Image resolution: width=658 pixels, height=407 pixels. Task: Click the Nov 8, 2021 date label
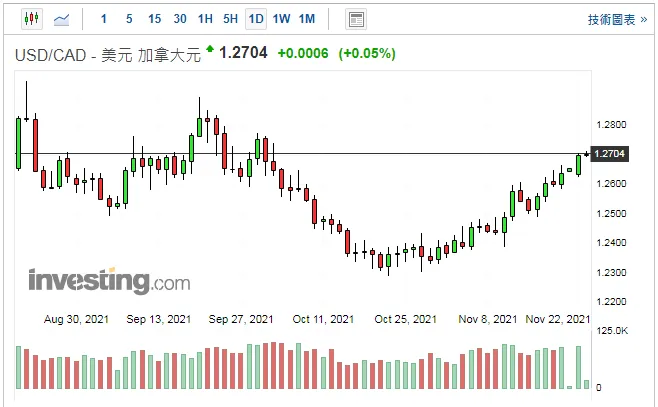pyautogui.click(x=488, y=319)
